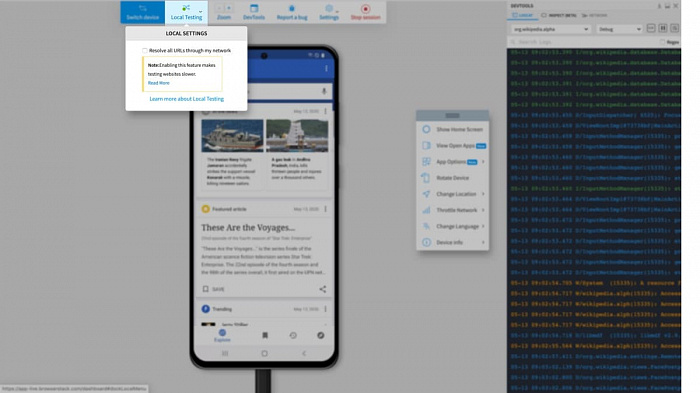Viewport: 700px width, 393px height.
Task: Save the featured article
Action: click(x=213, y=289)
